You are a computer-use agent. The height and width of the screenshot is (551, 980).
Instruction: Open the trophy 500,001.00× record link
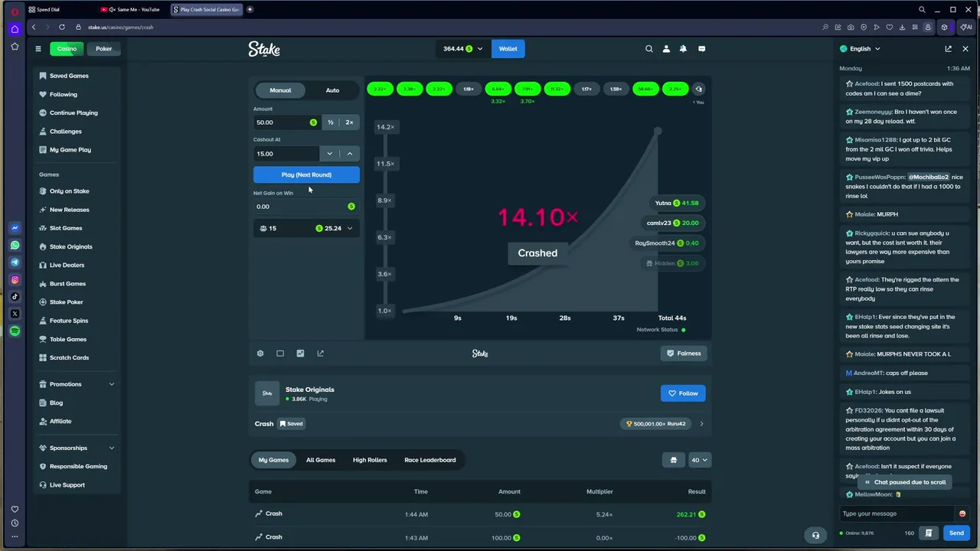pyautogui.click(x=656, y=424)
